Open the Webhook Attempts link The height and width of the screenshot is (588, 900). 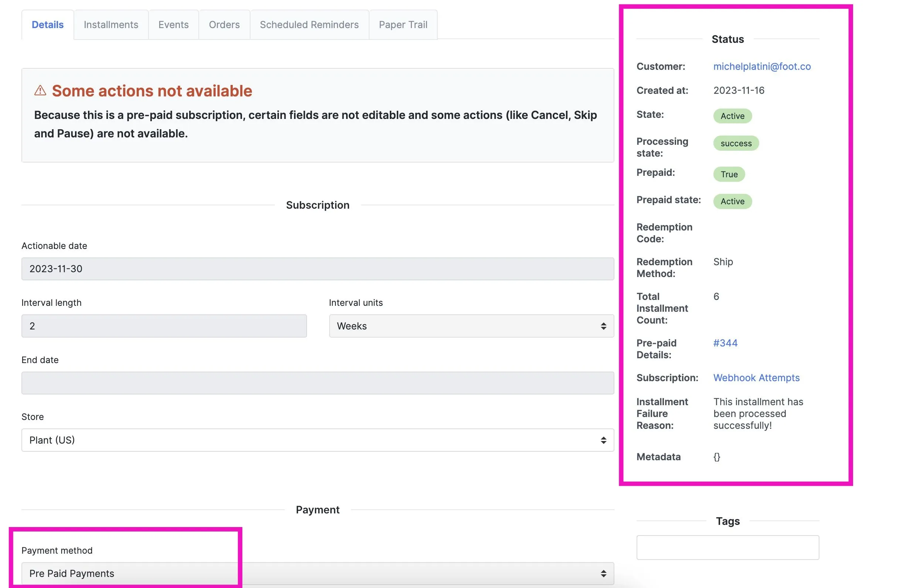click(756, 378)
